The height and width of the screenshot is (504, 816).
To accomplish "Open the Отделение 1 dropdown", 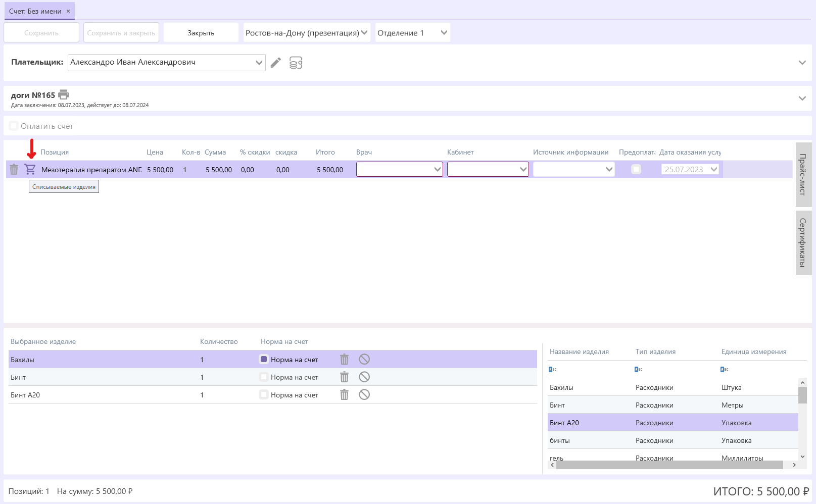I will [x=412, y=33].
